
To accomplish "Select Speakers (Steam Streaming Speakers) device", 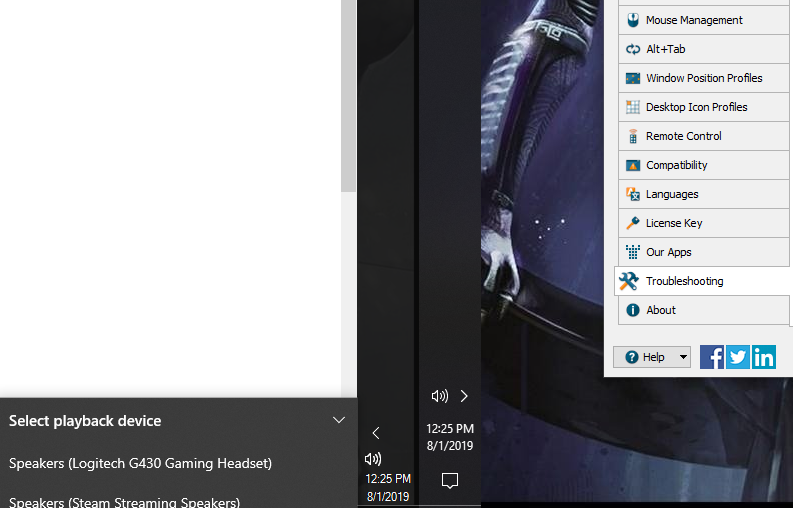I will [125, 501].
